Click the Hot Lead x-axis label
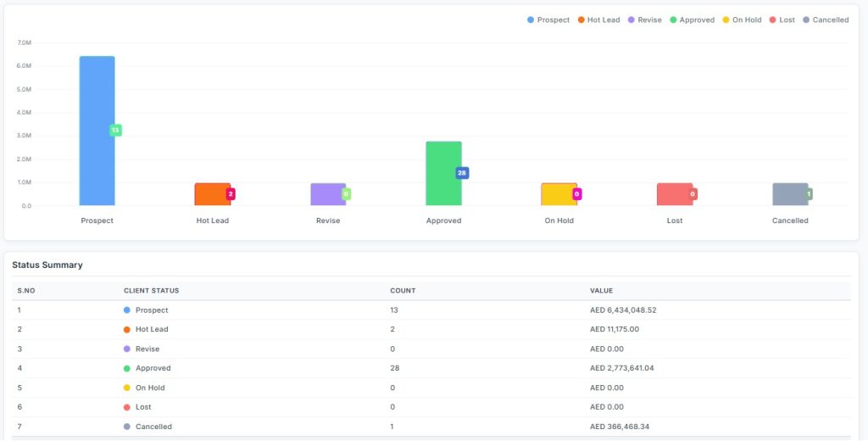868x441 pixels. coord(213,220)
